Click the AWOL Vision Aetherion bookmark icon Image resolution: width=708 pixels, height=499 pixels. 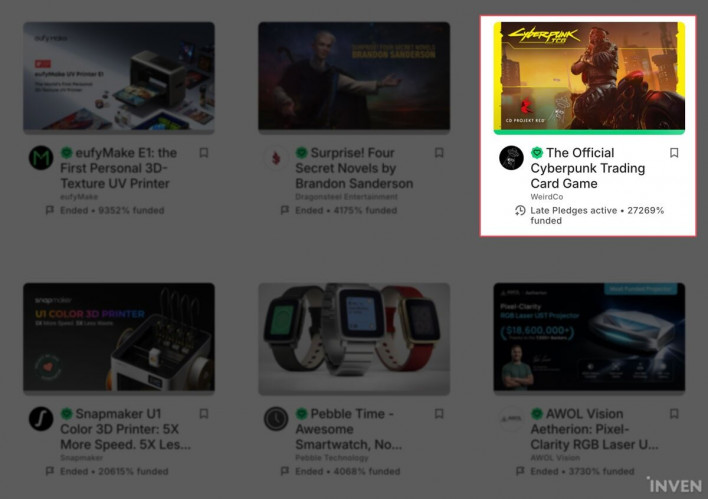pyautogui.click(x=674, y=414)
